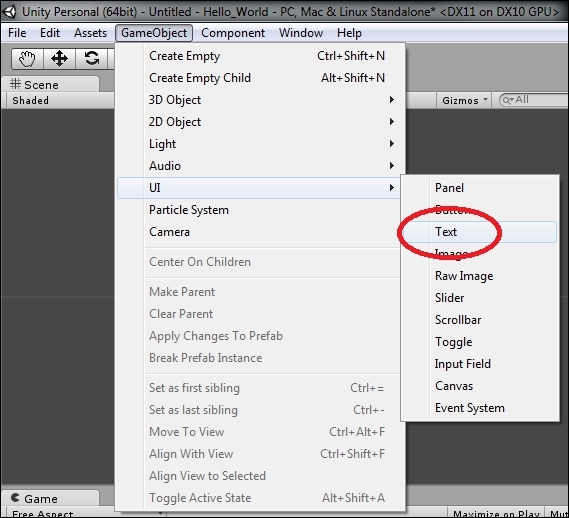Add a UI Input Field

(x=480, y=364)
